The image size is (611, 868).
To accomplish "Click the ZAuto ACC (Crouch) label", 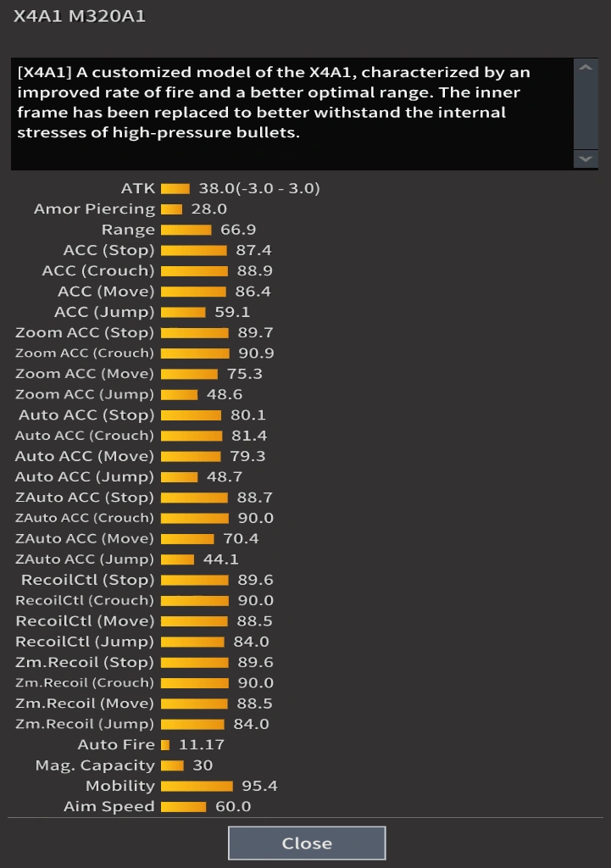I will (x=85, y=518).
